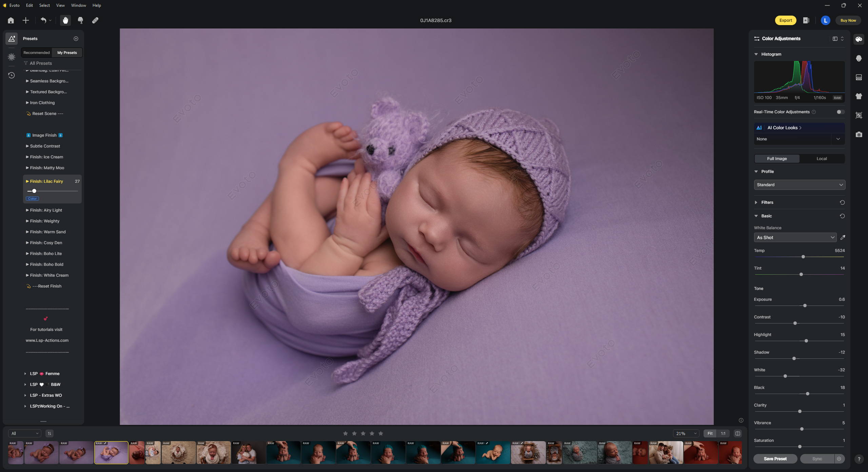Toggle the split compare view icon

click(737, 433)
